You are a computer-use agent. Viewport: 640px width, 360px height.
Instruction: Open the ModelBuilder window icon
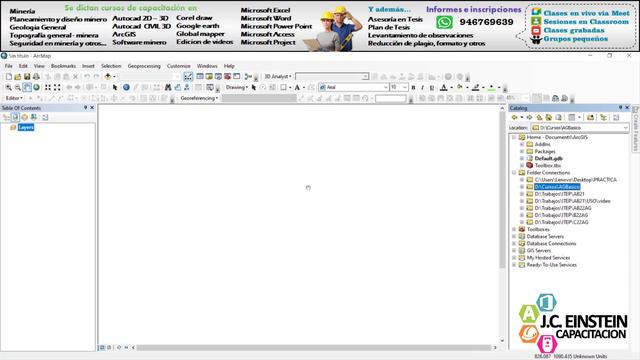(x=248, y=77)
